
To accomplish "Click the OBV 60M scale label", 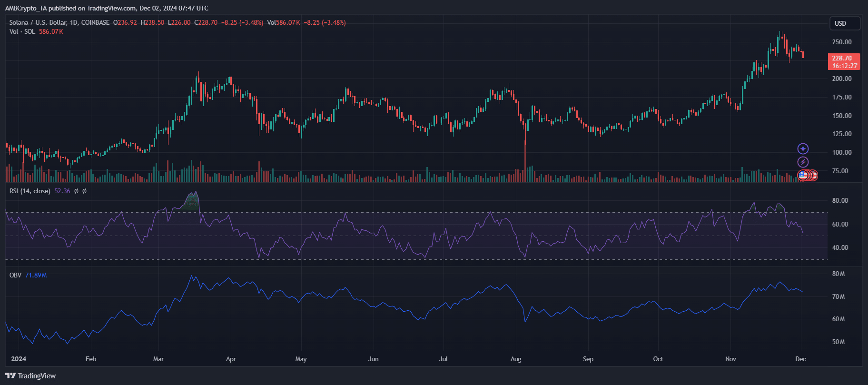I will tap(838, 319).
